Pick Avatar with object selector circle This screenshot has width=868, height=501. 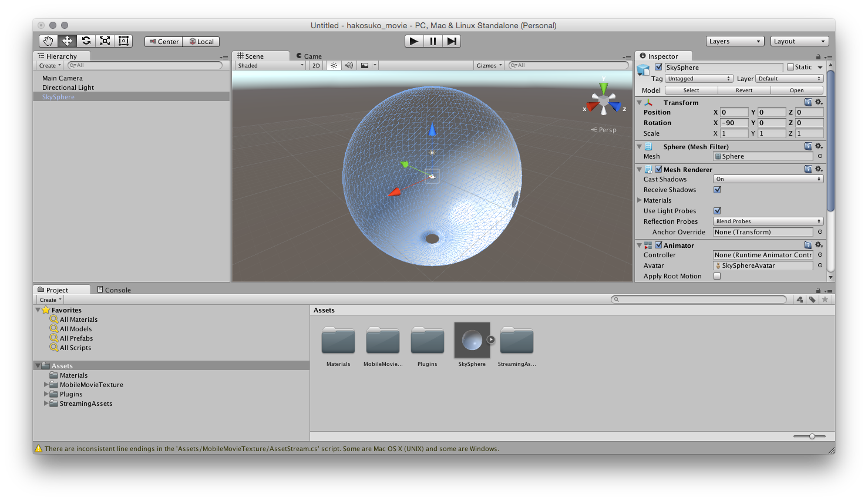point(820,265)
